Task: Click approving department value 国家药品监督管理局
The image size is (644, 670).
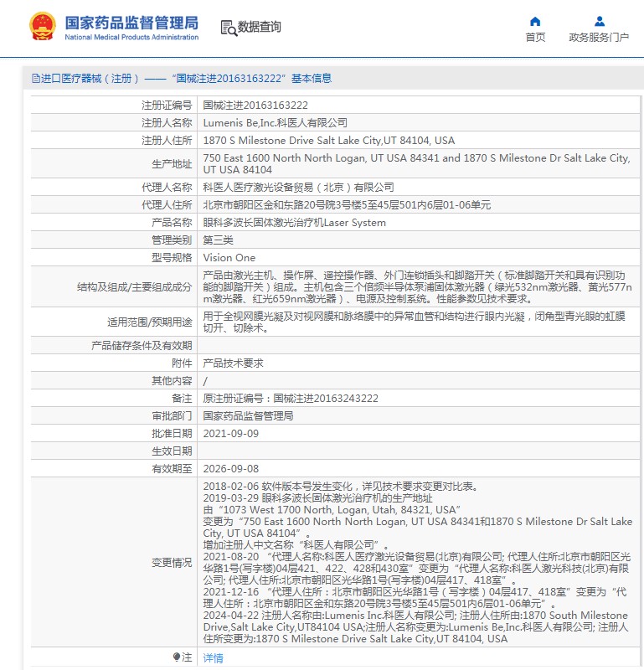Action: pyautogui.click(x=248, y=415)
